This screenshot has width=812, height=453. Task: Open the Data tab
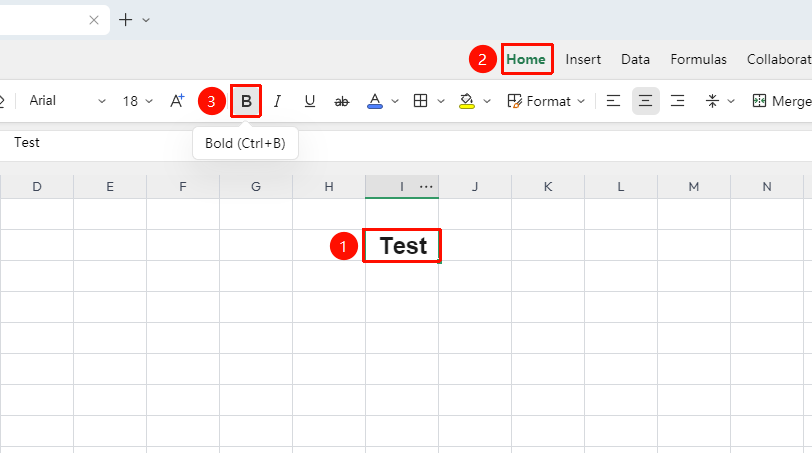click(x=635, y=59)
